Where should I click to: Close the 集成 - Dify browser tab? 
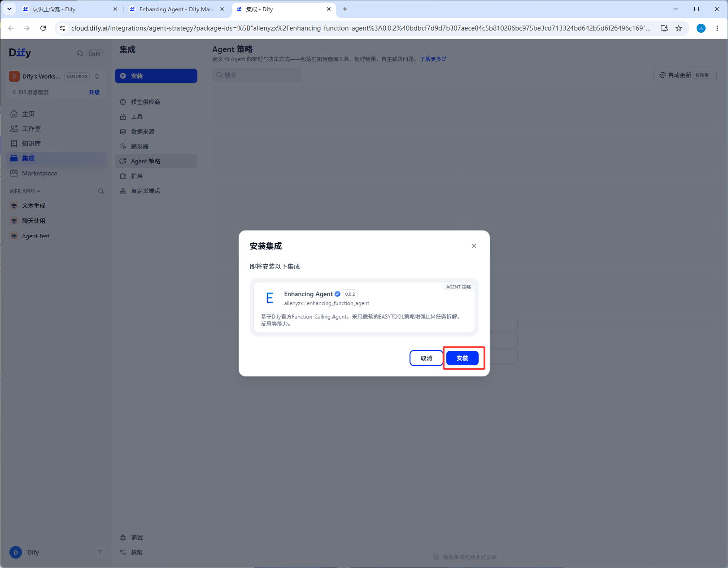(x=329, y=9)
